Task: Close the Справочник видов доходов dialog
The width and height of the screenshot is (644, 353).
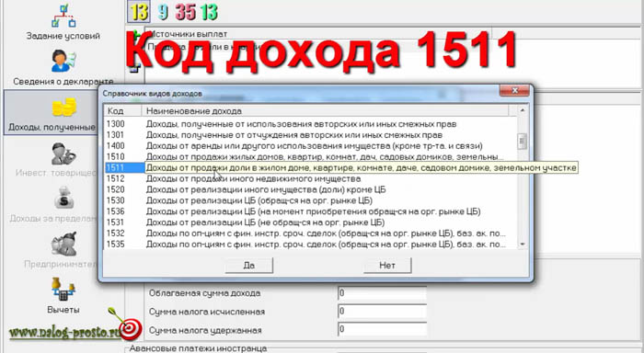Action: click(514, 91)
